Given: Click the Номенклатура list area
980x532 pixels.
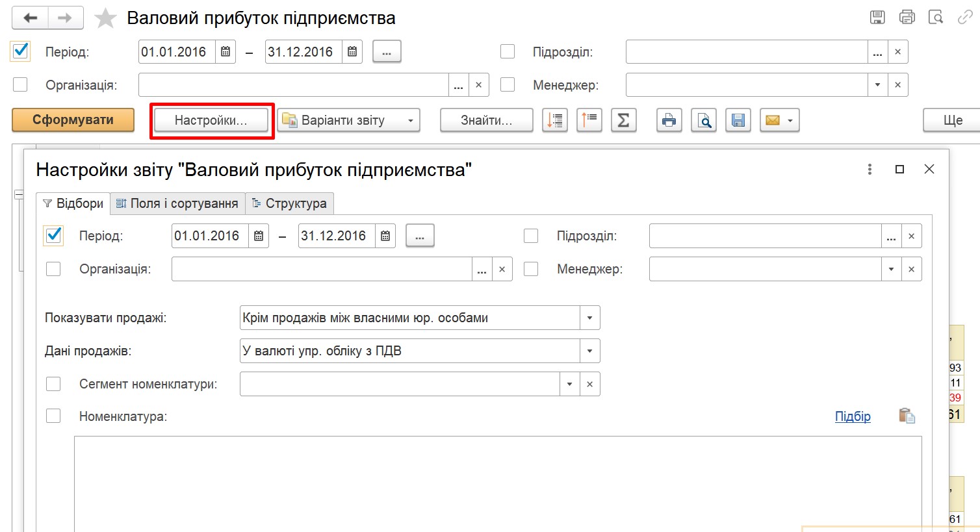Looking at the screenshot, I should [x=498, y=484].
